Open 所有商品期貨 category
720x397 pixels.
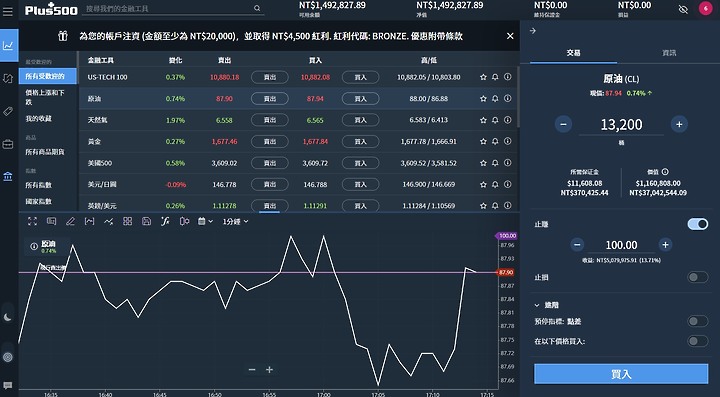[45, 151]
